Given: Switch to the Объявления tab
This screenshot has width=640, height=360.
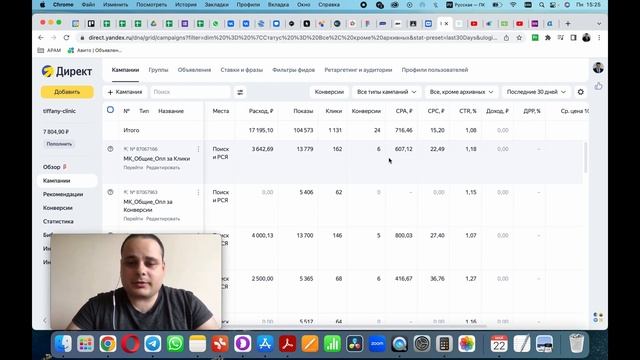Looking at the screenshot, I should point(194,70).
